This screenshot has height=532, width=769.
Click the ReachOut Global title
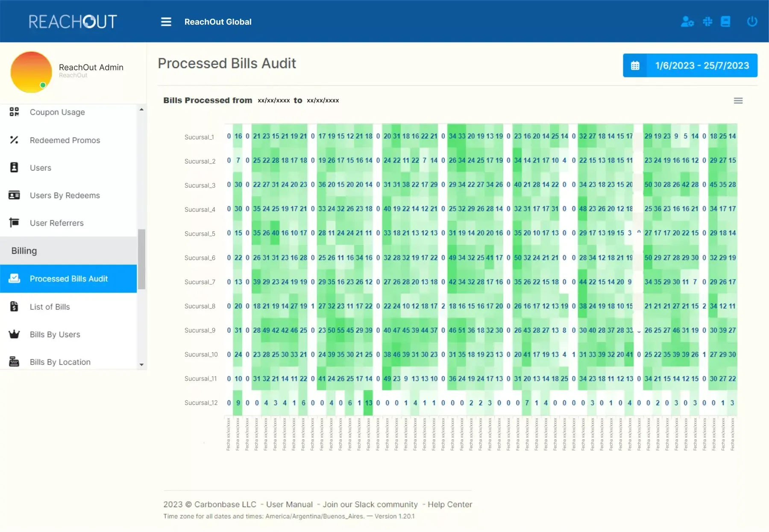[x=218, y=22]
